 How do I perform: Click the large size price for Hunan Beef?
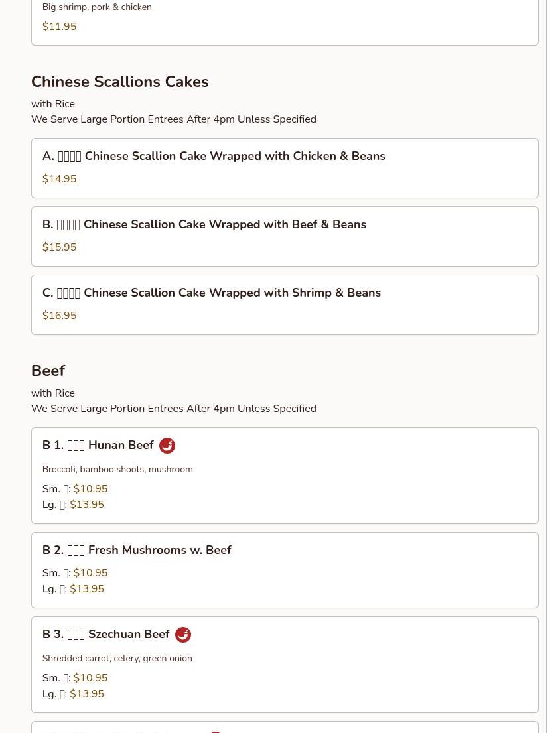click(x=87, y=505)
